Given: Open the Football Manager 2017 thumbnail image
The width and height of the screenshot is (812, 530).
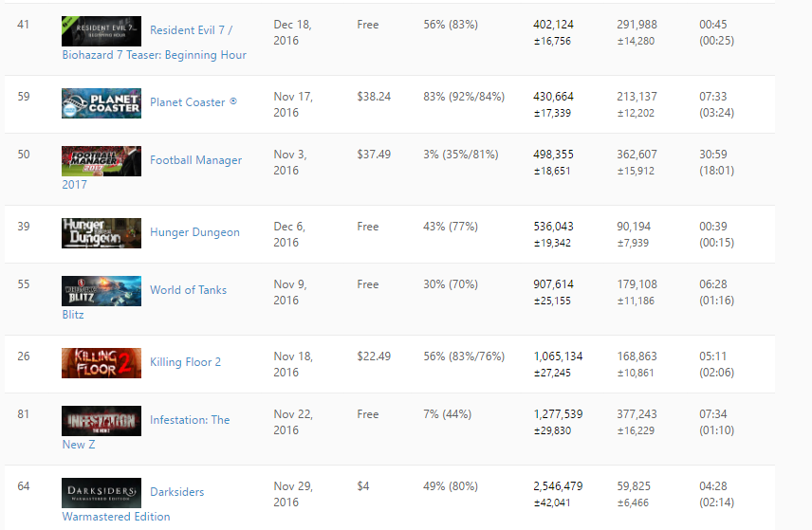Looking at the screenshot, I should point(101,161).
